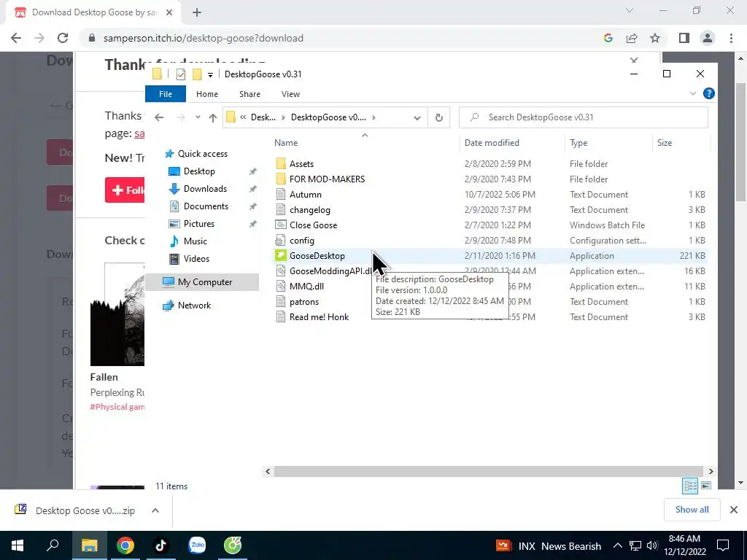Select the config settings file
This screenshot has height=560, width=747.
coord(301,241)
